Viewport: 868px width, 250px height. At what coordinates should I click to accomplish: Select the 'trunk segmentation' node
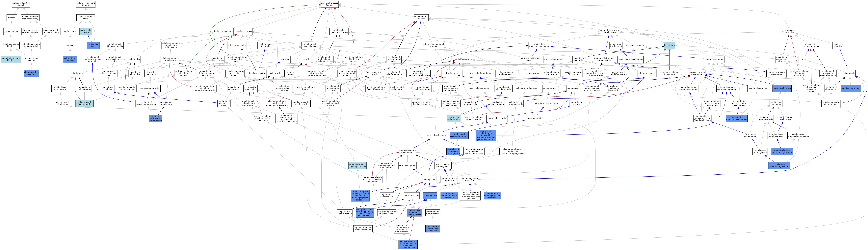click(x=534, y=118)
